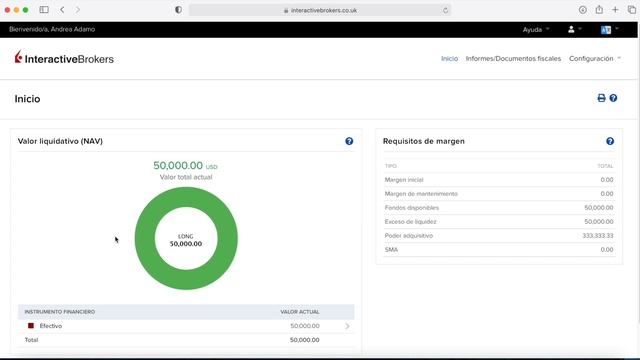Go back in browser history
This screenshot has width=640, height=360.
pos(62,10)
